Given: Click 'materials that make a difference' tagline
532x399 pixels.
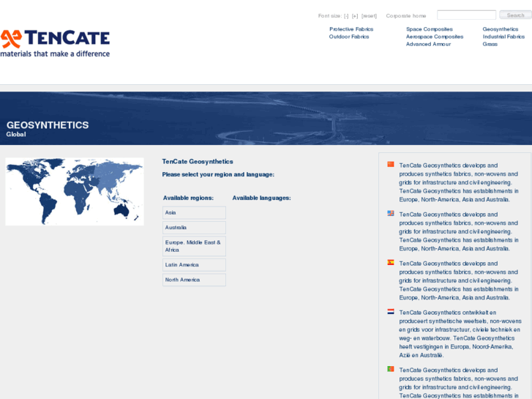Looking at the screenshot, I should [x=55, y=53].
